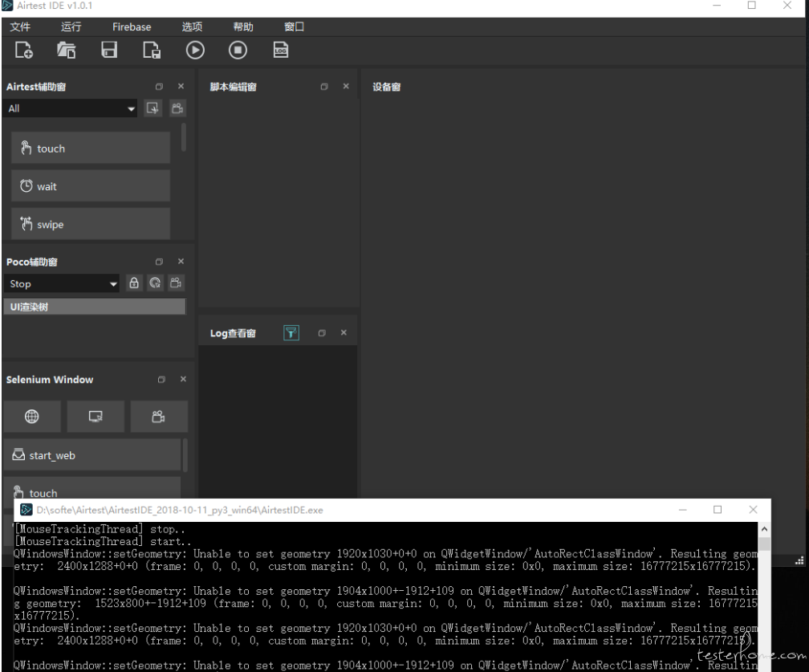Float the Selenium Window panel
This screenshot has height=672, width=809.
(161, 380)
